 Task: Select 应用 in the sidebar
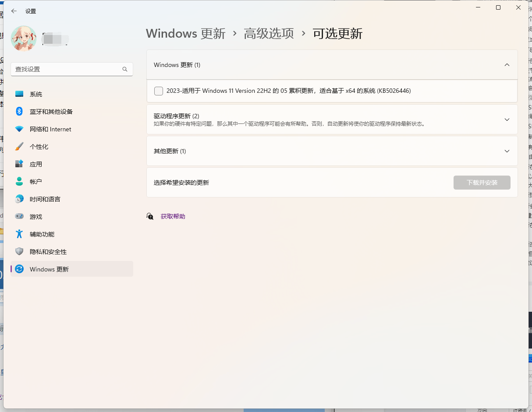pos(72,164)
